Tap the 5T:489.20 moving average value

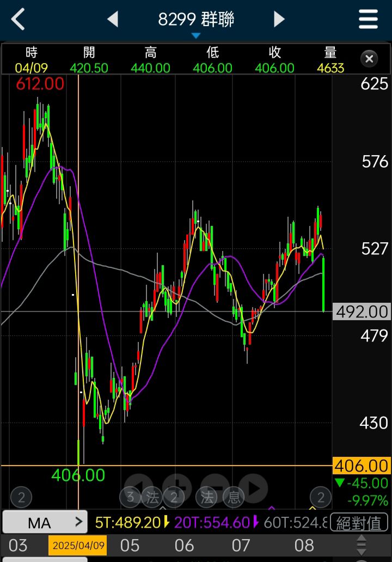(127, 523)
